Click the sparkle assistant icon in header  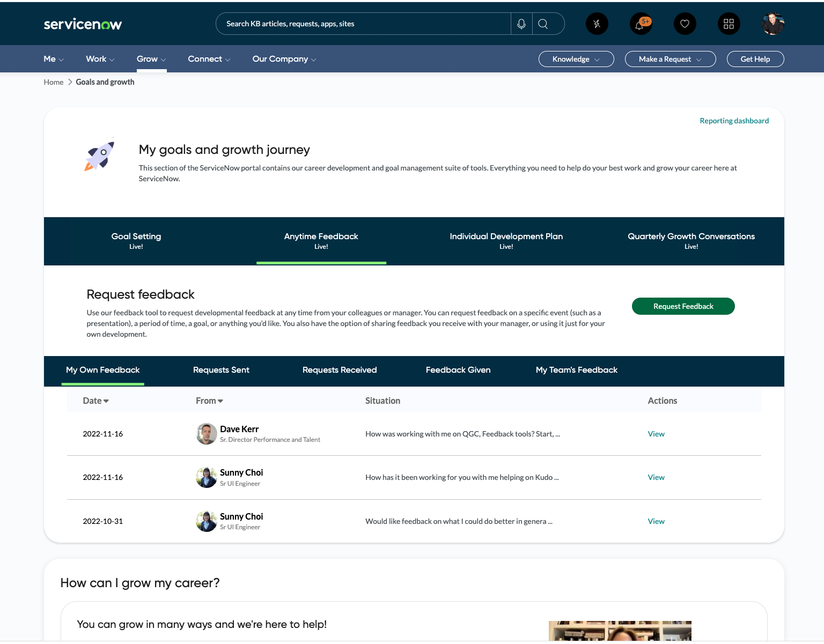pos(597,24)
